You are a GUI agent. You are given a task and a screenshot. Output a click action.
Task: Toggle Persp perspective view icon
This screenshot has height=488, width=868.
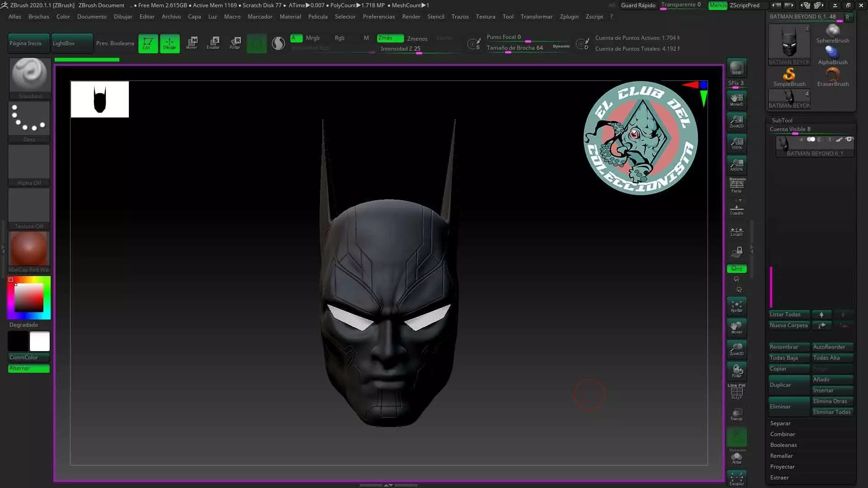(736, 185)
